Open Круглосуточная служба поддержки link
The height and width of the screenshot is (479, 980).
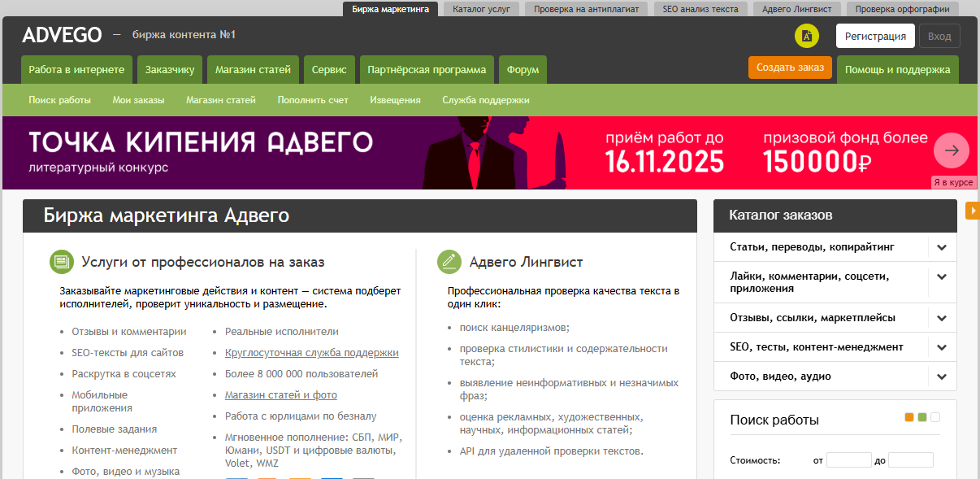coord(311,353)
